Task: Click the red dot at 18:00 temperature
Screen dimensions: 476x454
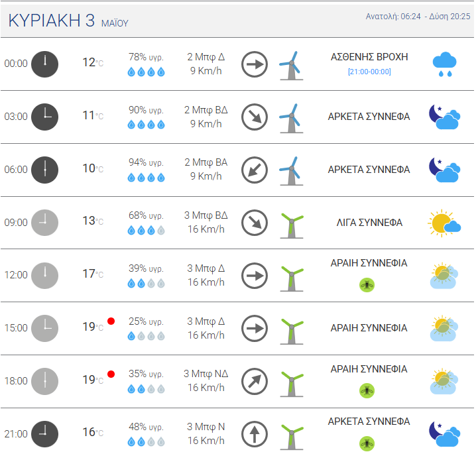Action: 111,374
